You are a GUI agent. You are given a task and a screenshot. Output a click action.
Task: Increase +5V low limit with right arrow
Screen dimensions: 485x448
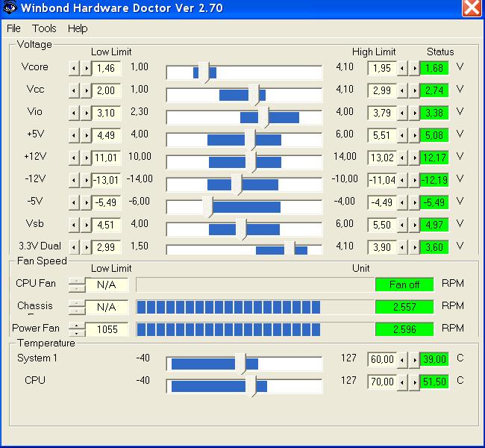point(87,135)
